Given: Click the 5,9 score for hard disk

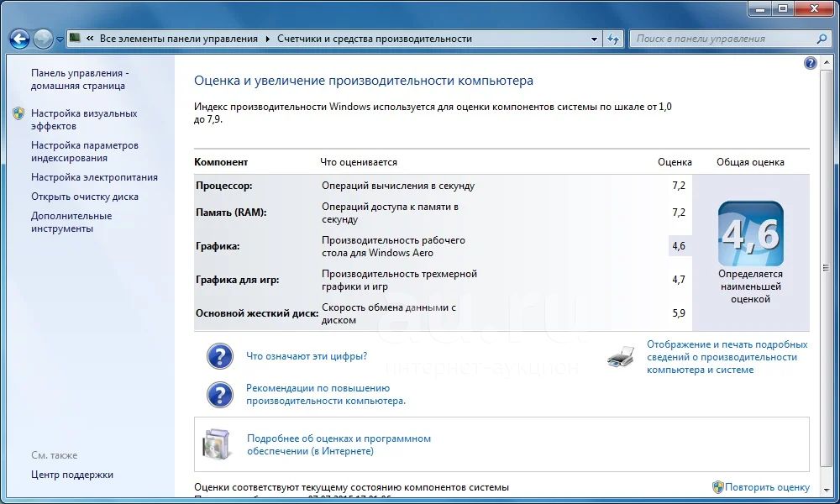Looking at the screenshot, I should click(x=679, y=313).
